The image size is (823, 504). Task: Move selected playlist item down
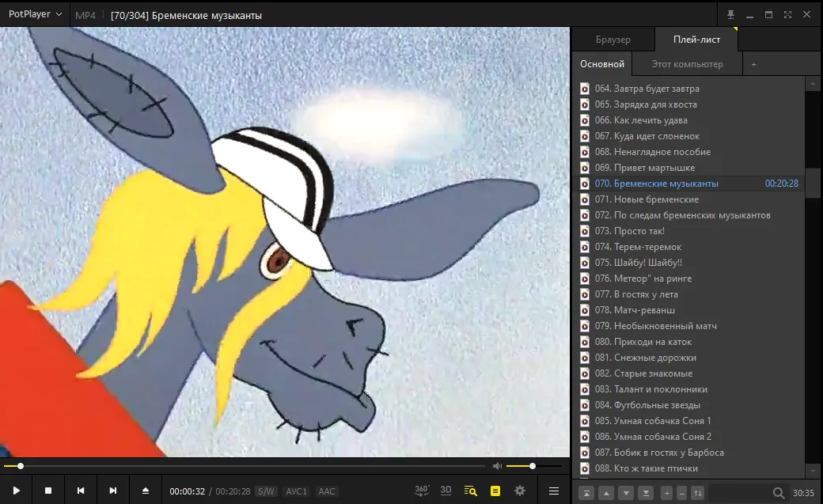click(x=626, y=493)
